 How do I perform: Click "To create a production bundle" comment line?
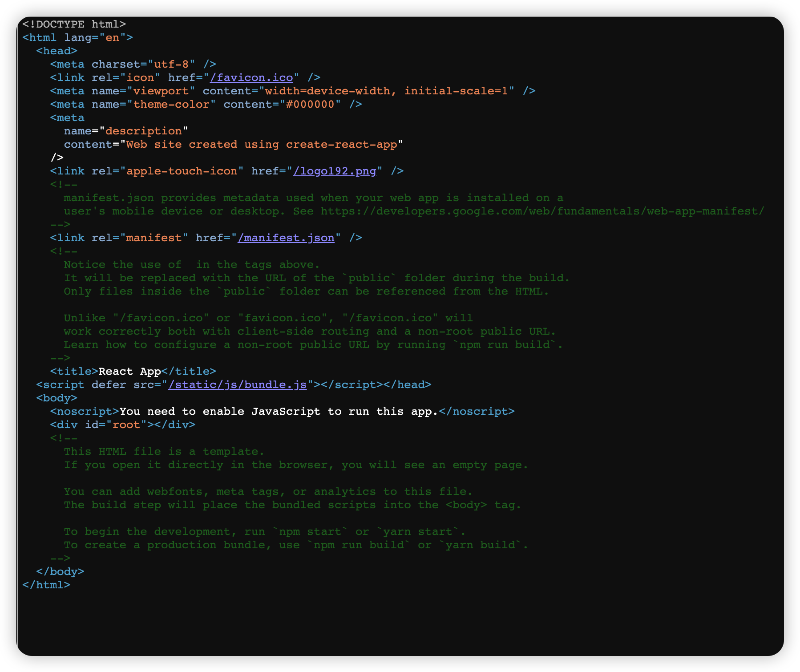tap(296, 545)
